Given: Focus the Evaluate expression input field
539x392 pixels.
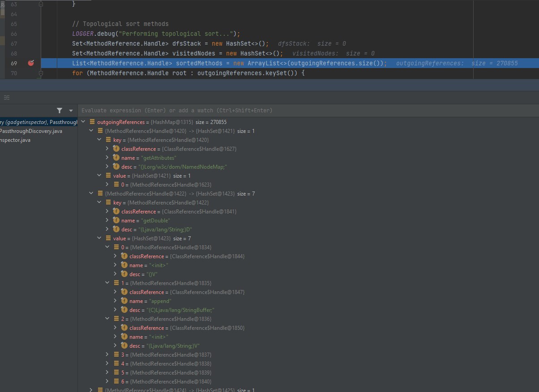Looking at the screenshot, I should 309,110.
